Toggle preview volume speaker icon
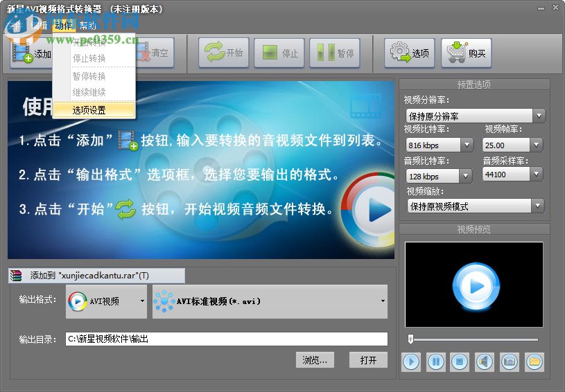The image size is (565, 392). (x=485, y=362)
